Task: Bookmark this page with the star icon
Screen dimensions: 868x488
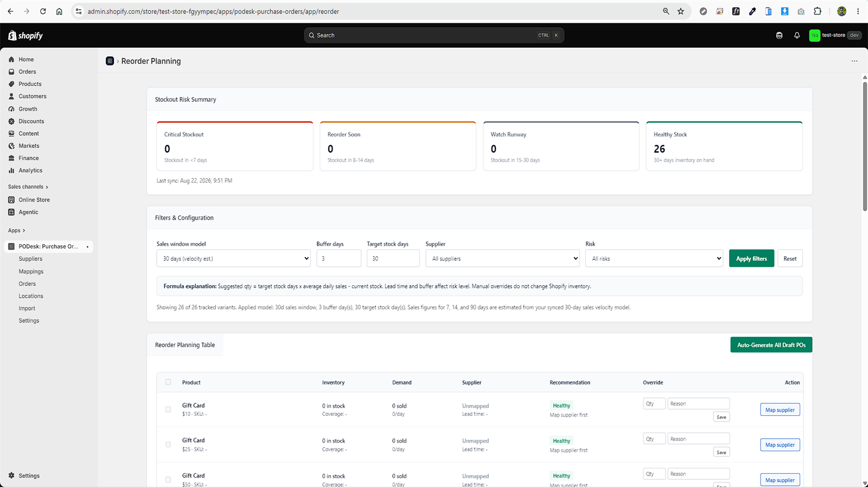Action: (x=681, y=11)
